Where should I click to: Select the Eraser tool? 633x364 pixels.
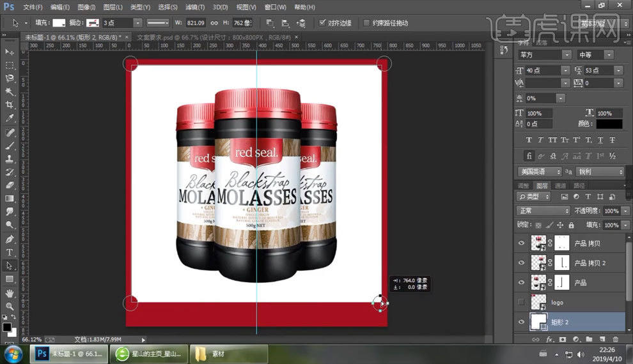[x=10, y=185]
